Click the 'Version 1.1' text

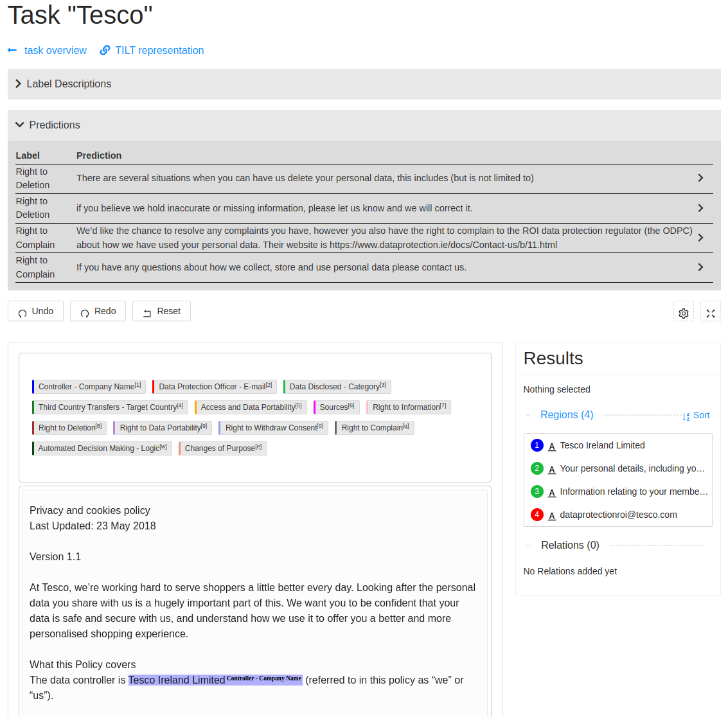coord(55,557)
